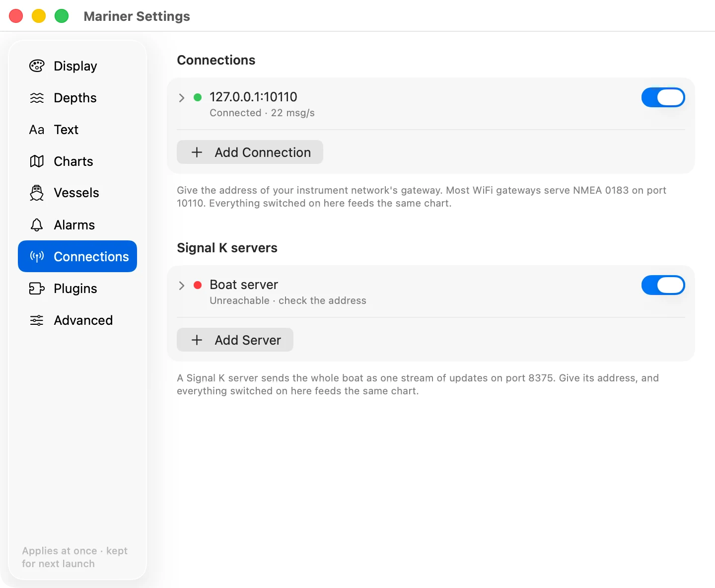
Task: Click the NMEA 0183 gateway help text
Action: (x=422, y=197)
